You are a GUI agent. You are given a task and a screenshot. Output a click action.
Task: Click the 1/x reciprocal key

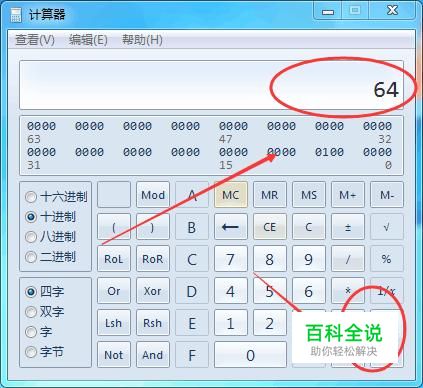click(387, 291)
